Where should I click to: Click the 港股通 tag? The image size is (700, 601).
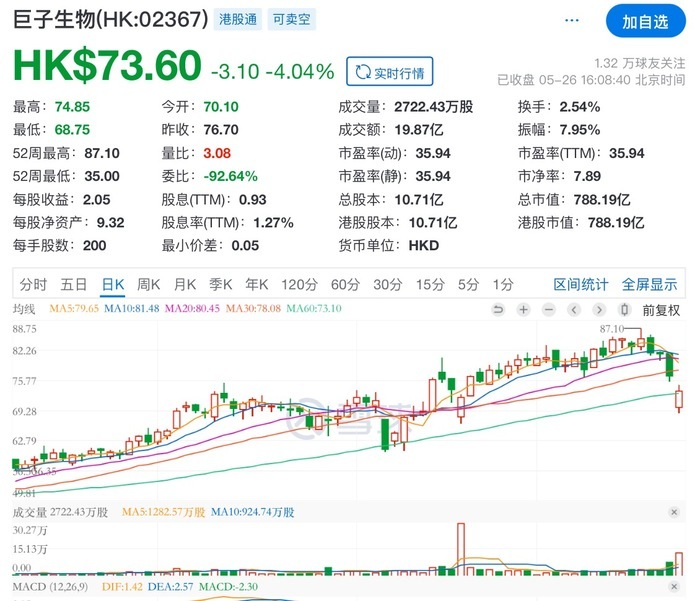tap(238, 19)
